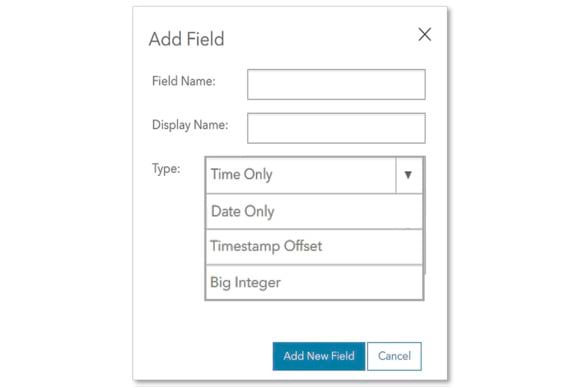The image size is (580, 388).
Task: Focus the Field Name text box
Action: pos(336,84)
